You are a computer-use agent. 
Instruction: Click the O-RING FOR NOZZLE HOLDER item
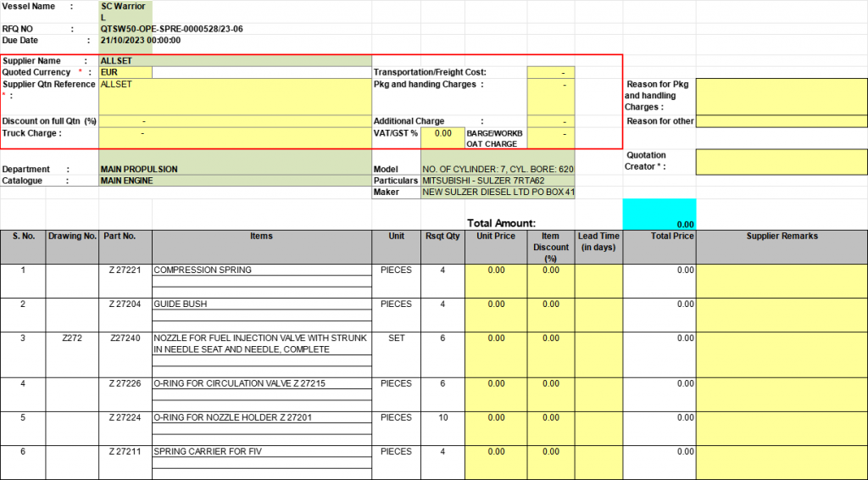click(262, 418)
